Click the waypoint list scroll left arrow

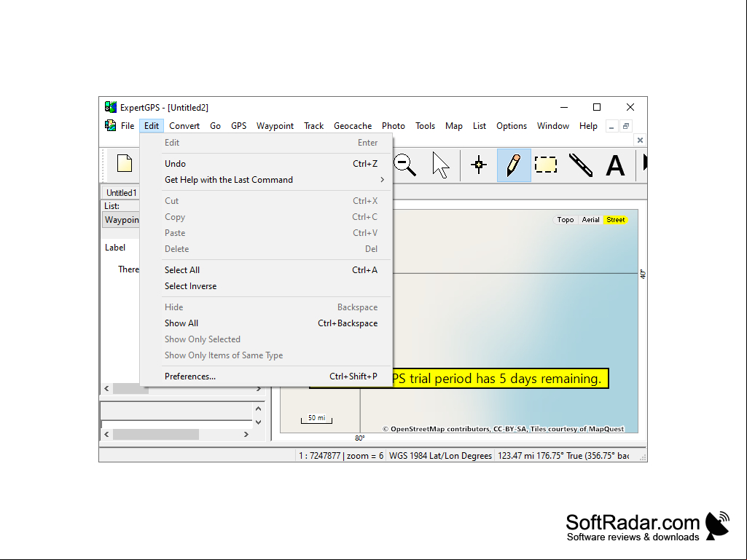[x=106, y=389]
